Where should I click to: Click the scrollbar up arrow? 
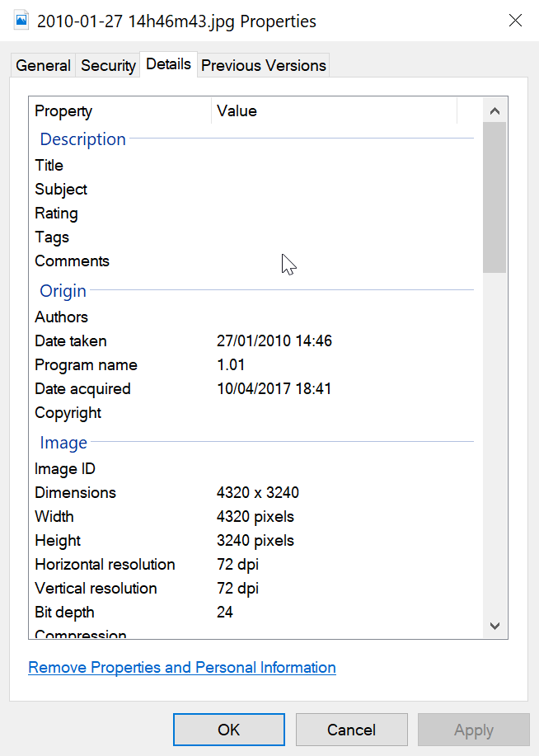(494, 111)
